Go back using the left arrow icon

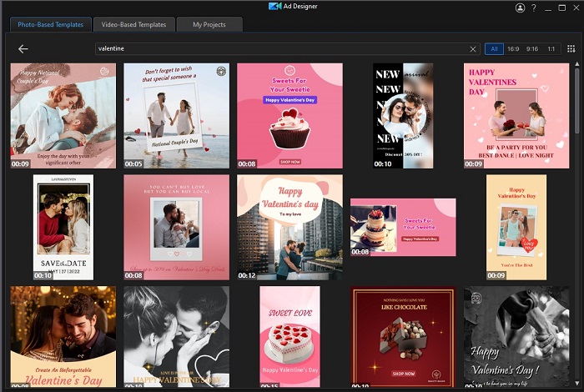(x=23, y=48)
